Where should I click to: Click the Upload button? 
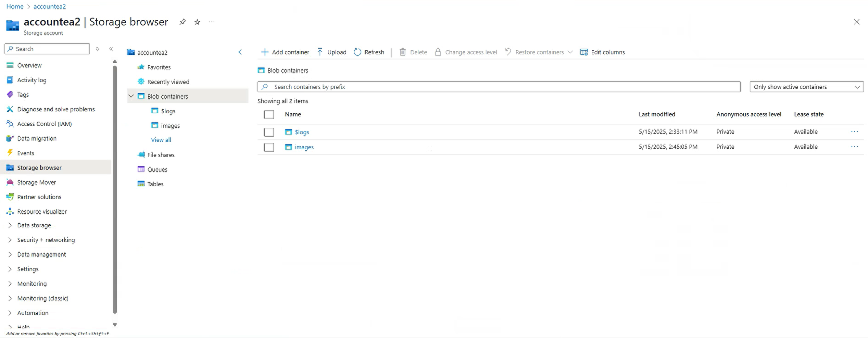tap(331, 52)
